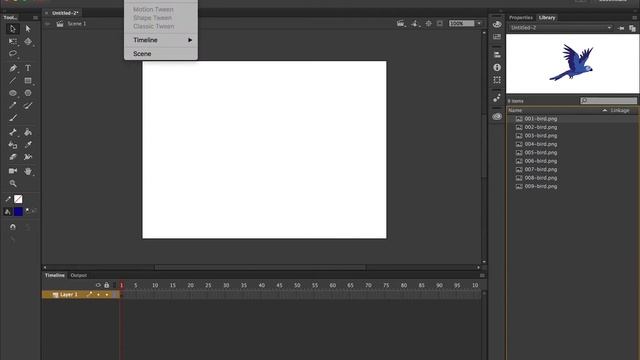Viewport: 640px width, 360px height.
Task: Toggle Name column sort order arrow
Action: point(604,111)
